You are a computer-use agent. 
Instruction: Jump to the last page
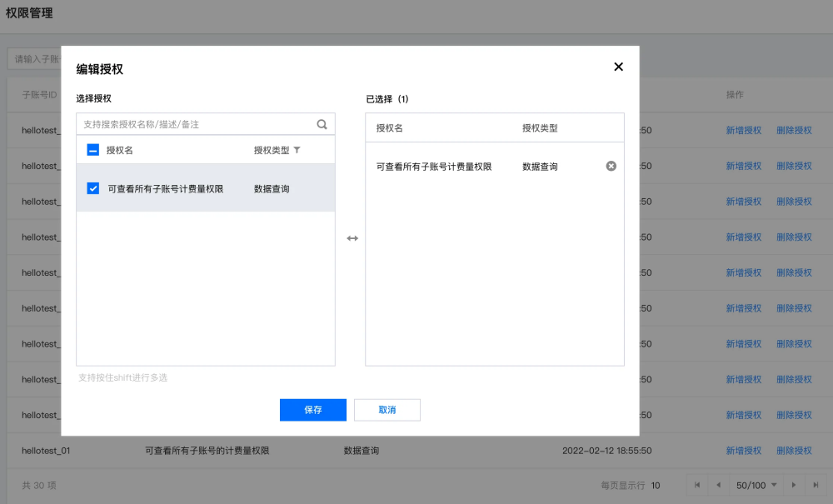click(x=815, y=485)
